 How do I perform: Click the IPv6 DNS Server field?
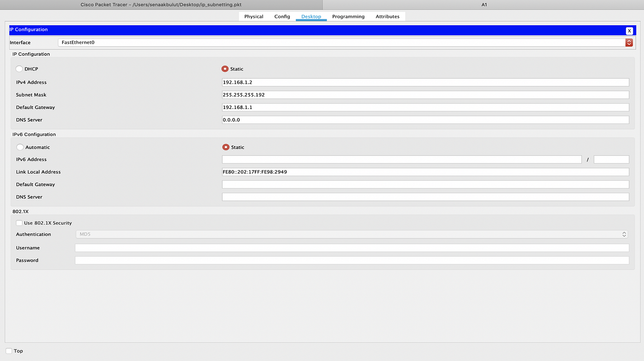point(425,197)
